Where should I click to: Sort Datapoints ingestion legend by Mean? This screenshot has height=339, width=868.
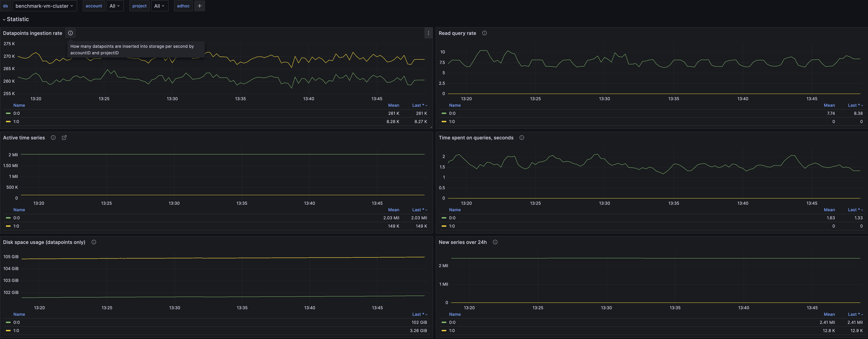[x=393, y=105]
